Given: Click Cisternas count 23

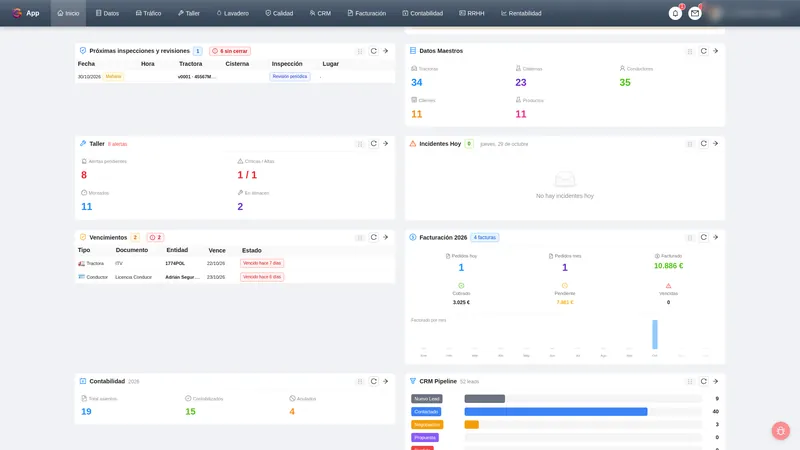Looking at the screenshot, I should pos(520,83).
